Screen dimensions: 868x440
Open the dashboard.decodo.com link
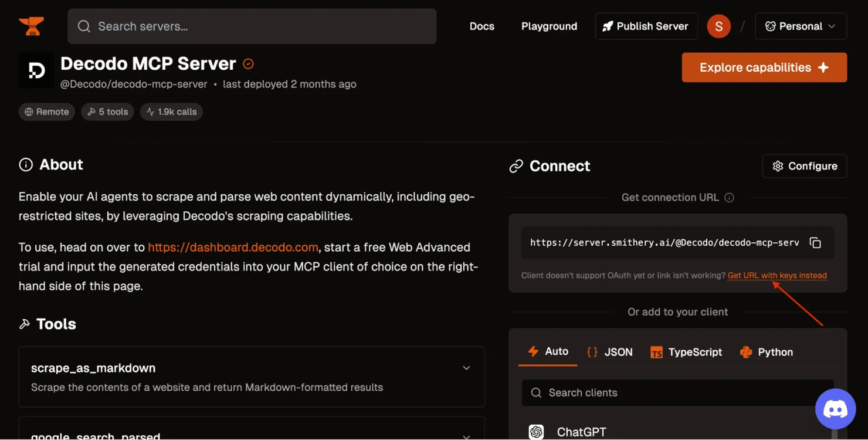[x=233, y=248]
